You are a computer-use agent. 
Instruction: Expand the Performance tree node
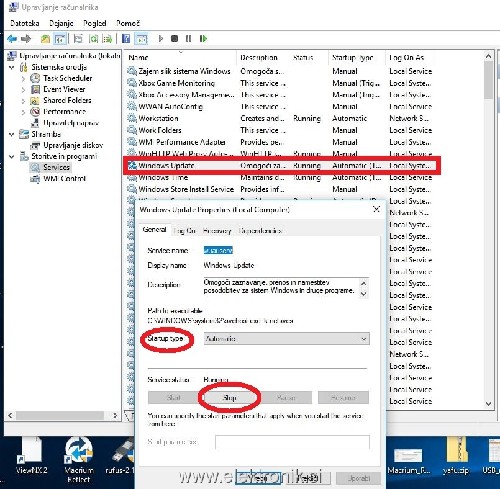[23, 112]
